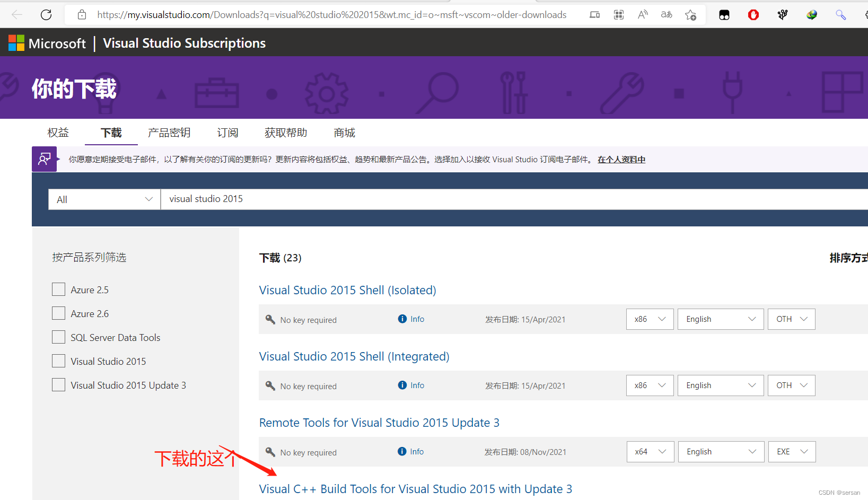Viewport: 868px width, 500px height.
Task: Open Visual Studio 2015 Shell (Integrated) link
Action: [x=354, y=356]
